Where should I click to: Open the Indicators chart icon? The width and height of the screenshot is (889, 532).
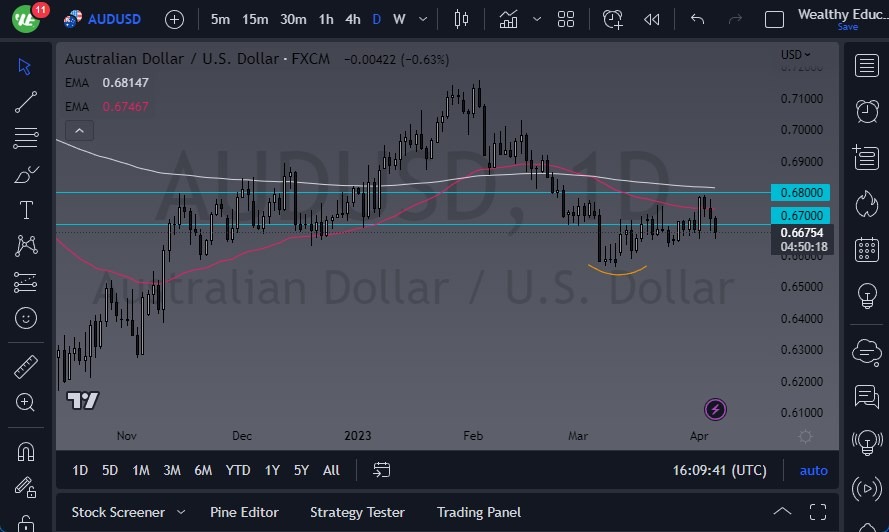[509, 19]
